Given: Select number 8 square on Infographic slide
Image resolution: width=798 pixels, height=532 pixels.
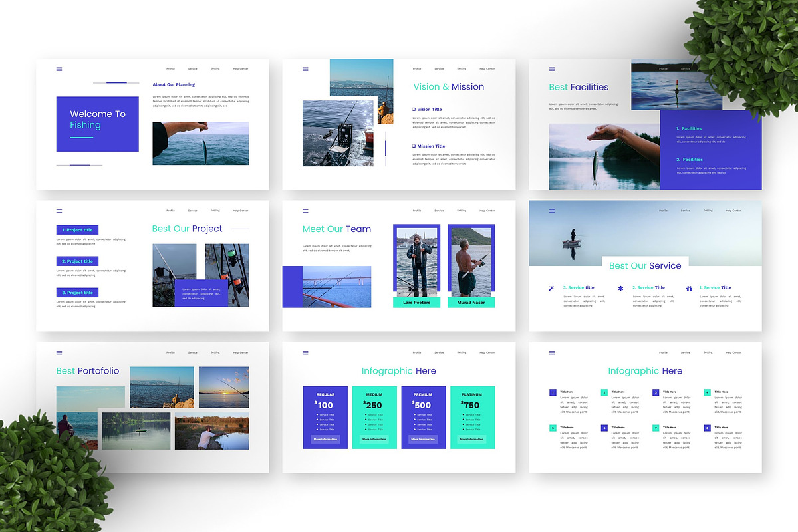Looking at the screenshot, I should [708, 428].
